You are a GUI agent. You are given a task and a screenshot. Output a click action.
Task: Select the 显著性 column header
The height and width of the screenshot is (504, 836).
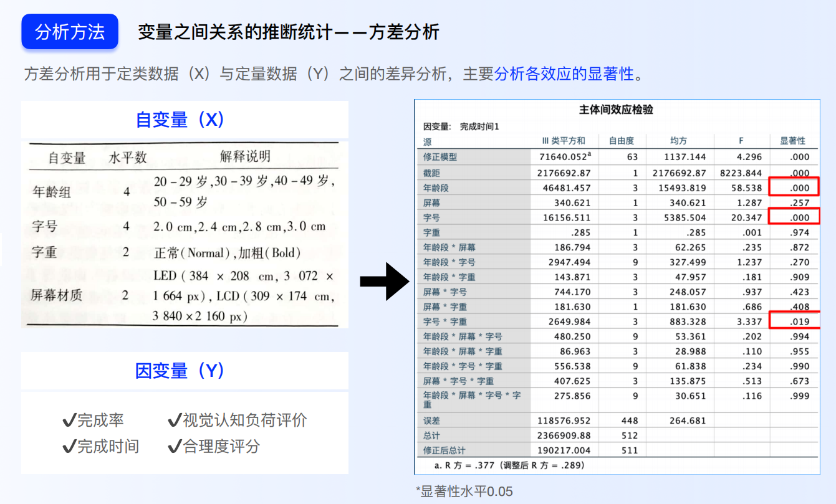tap(792, 140)
